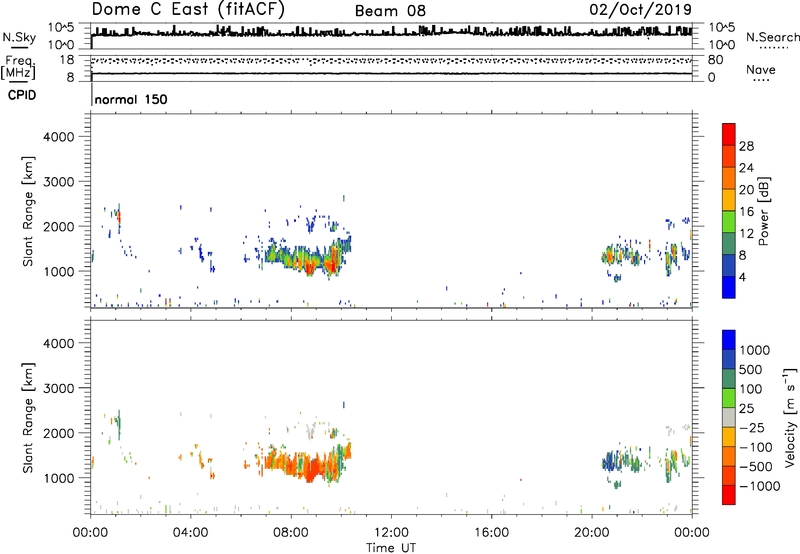
Task: Click the 'Nave' legend label
Action: tap(761, 69)
